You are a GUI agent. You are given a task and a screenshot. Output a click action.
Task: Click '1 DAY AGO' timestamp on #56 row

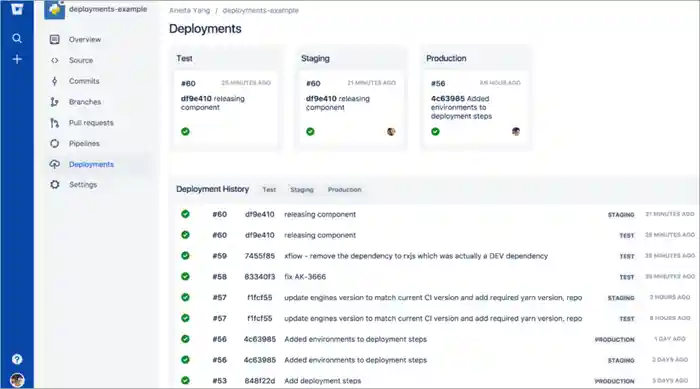(x=670, y=339)
